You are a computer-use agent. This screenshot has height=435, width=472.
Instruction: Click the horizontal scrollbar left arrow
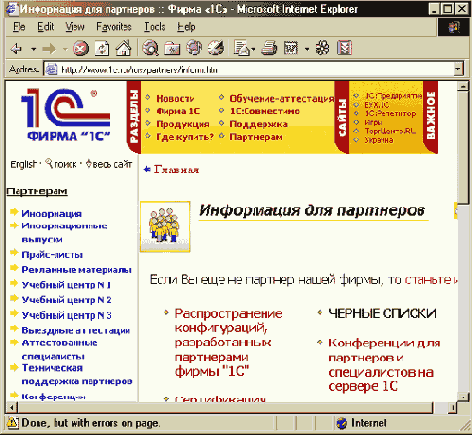click(x=12, y=407)
